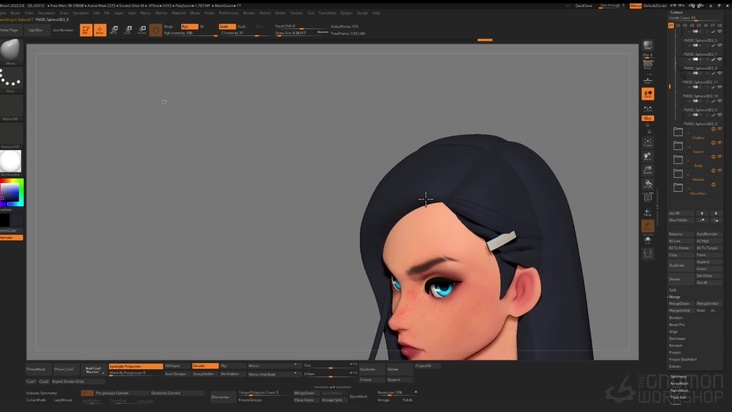732x412 pixels.
Task: Toggle the Transp transparency icon
Action: click(x=648, y=212)
